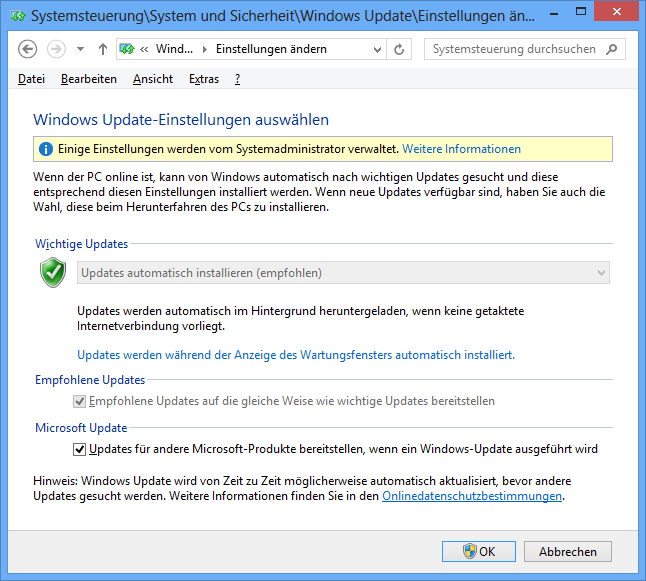Open the address bar history dropdown
This screenshot has width=646, height=581.
tap(377, 49)
